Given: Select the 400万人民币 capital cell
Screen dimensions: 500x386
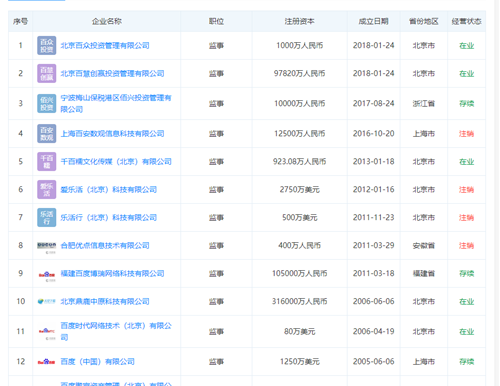Looking at the screenshot, I should 299,246.
